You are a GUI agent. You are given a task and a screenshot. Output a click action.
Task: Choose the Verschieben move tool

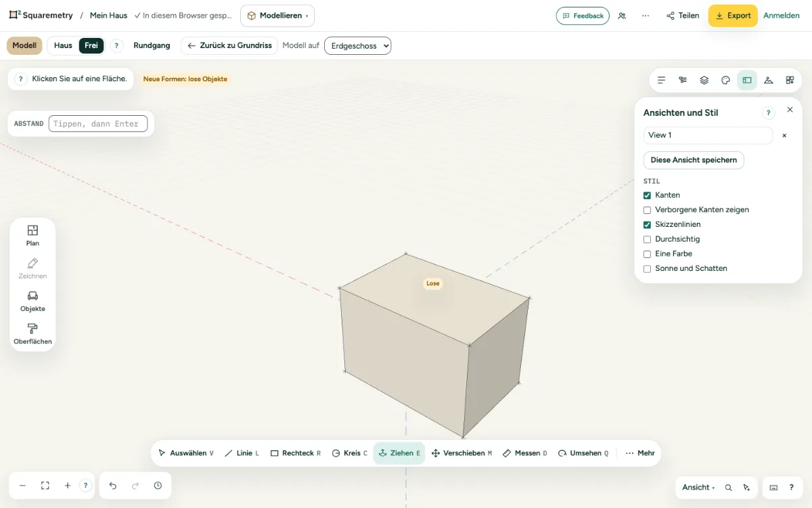pyautogui.click(x=461, y=453)
